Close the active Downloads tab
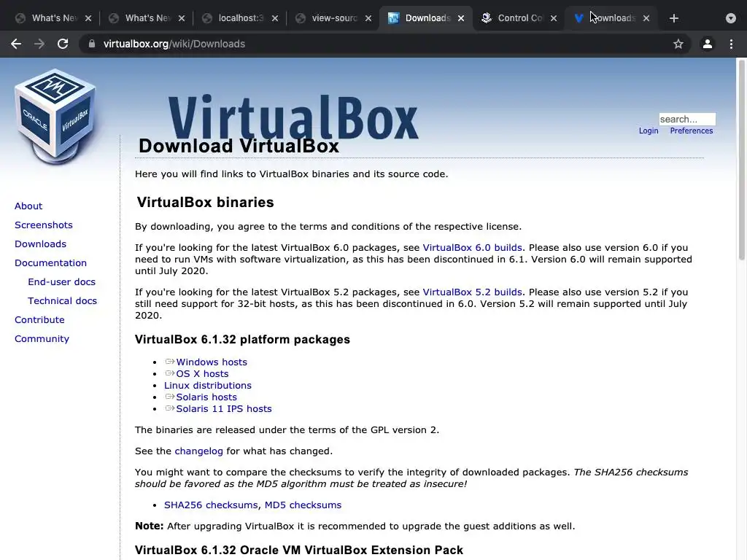The image size is (747, 560). coord(461,18)
